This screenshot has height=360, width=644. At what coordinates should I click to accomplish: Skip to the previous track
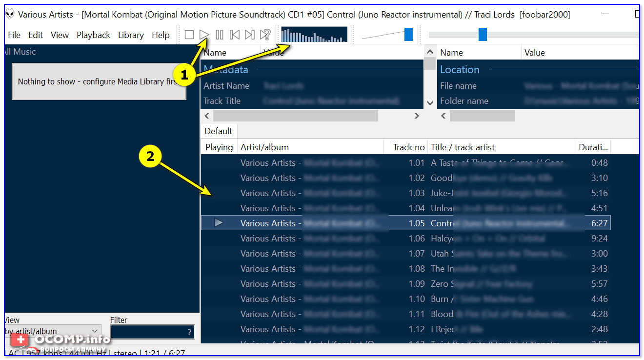tap(235, 35)
